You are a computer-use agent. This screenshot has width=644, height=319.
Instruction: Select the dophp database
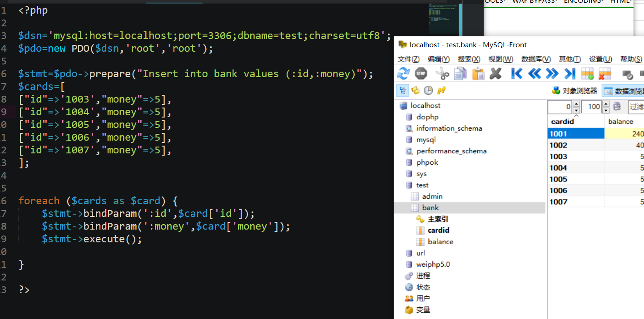(427, 117)
